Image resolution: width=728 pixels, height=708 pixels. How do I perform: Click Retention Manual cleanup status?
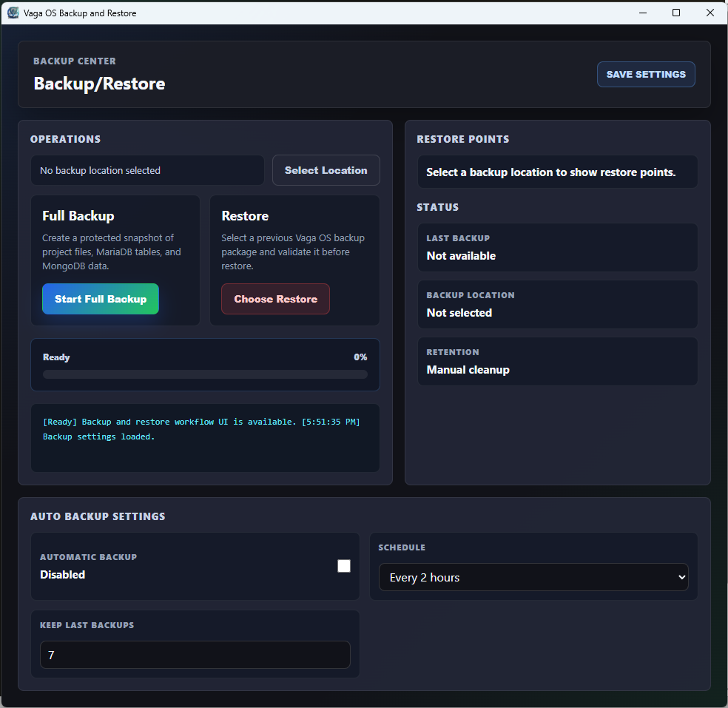coord(557,361)
